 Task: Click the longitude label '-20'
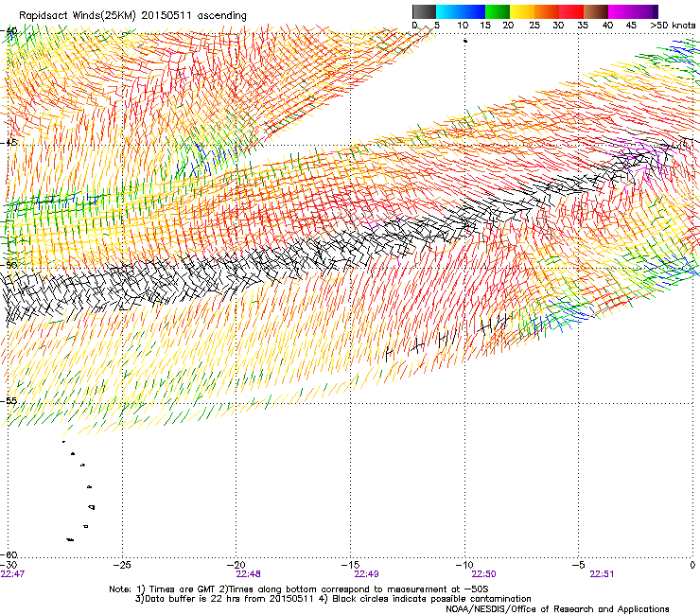click(x=236, y=566)
